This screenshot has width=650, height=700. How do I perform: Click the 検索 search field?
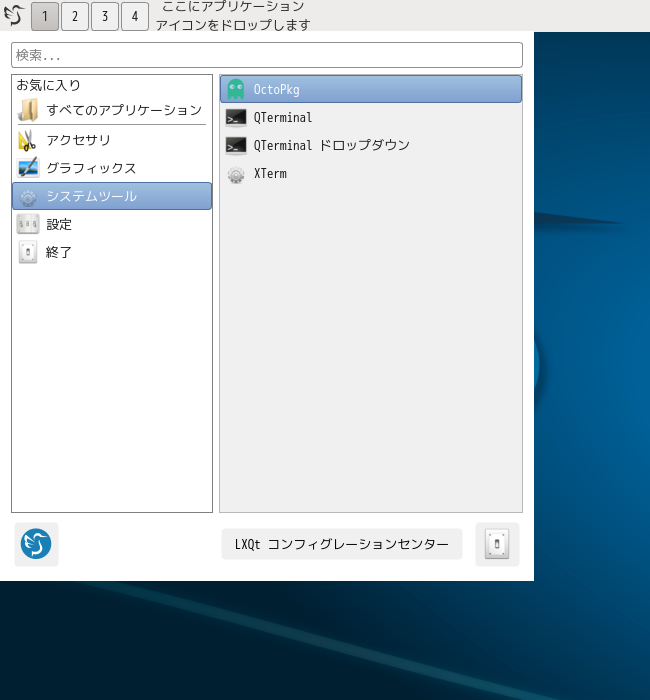(267, 55)
